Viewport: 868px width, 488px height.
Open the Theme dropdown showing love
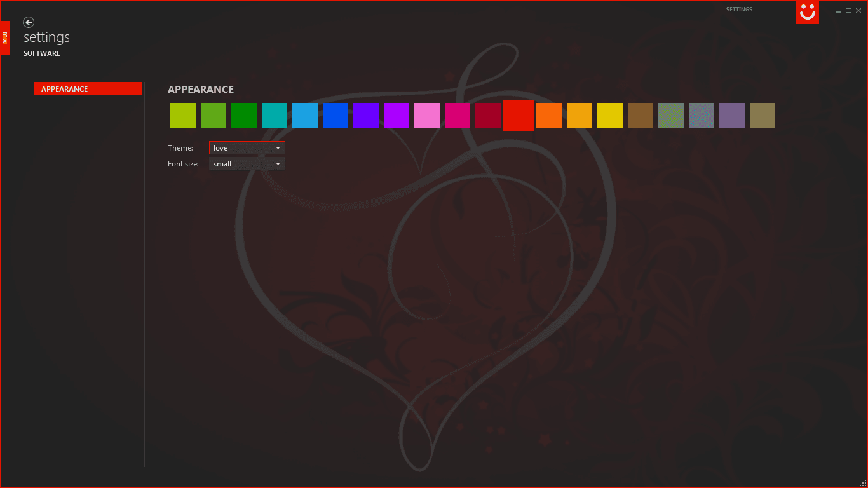tap(247, 147)
